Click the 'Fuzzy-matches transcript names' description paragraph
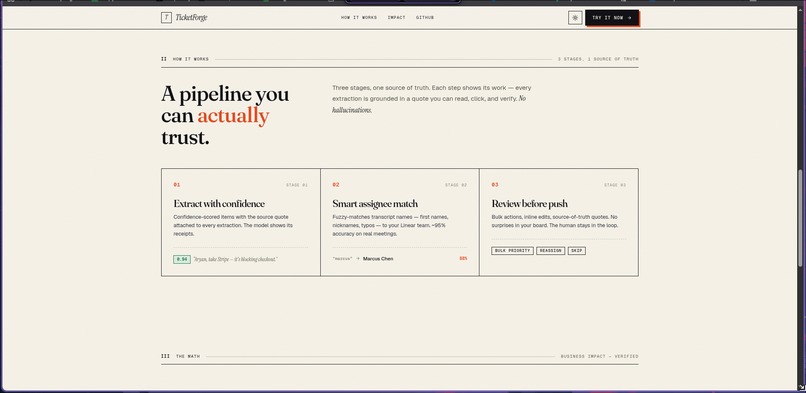The width and height of the screenshot is (806, 393). click(391, 225)
